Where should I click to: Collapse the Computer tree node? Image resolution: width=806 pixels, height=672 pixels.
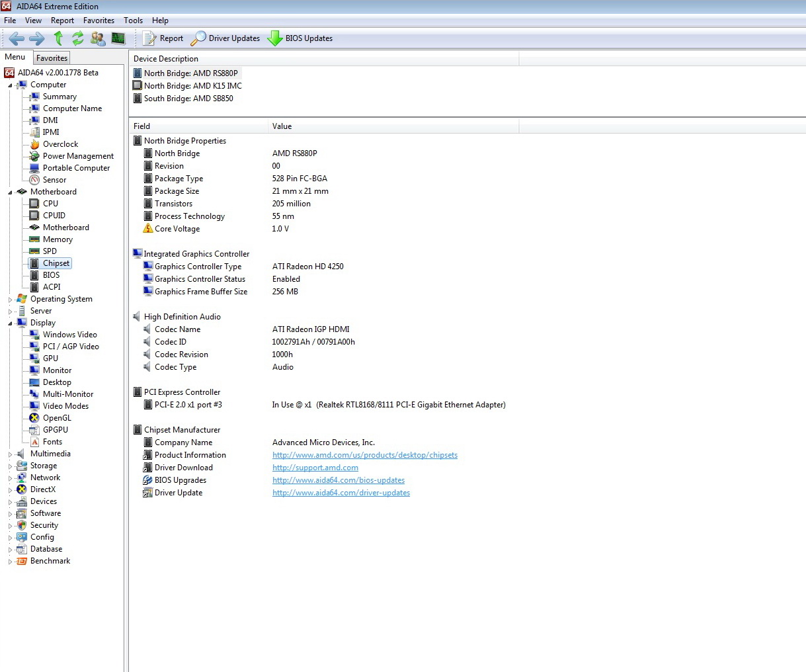10,85
